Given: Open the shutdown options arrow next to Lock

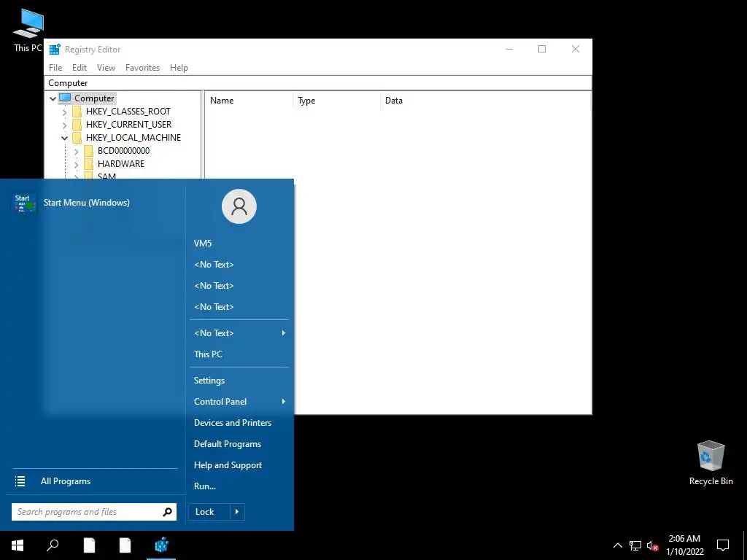Looking at the screenshot, I should pos(237,512).
